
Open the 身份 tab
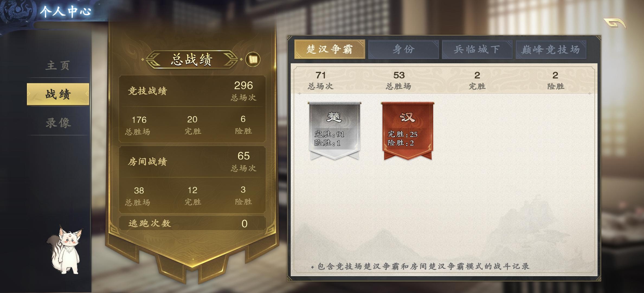tap(404, 49)
